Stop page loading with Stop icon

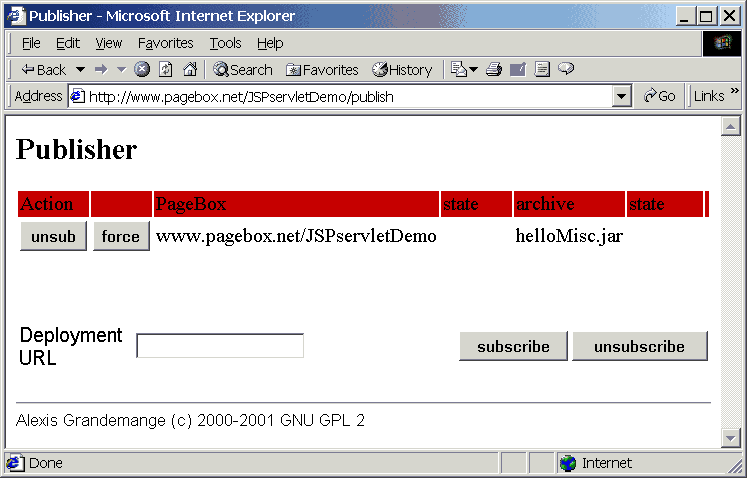[141, 70]
